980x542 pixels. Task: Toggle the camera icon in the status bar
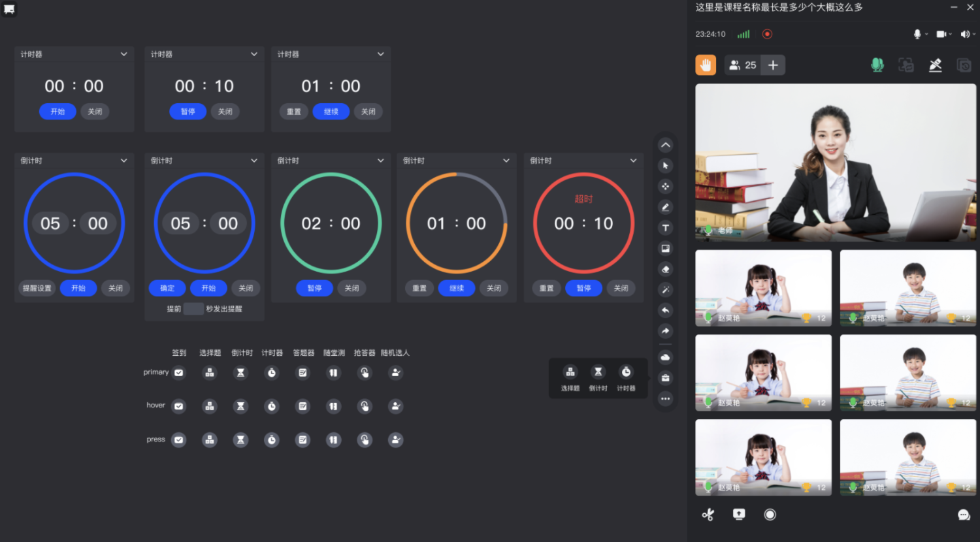pyautogui.click(x=941, y=34)
